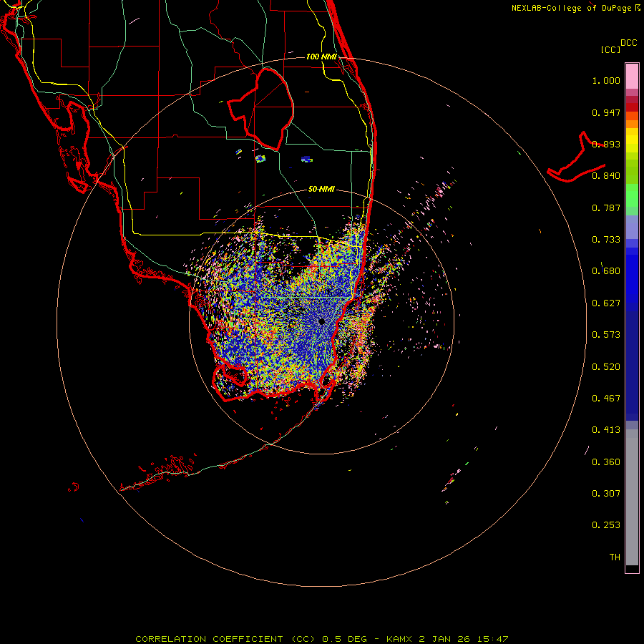Click the 0.573 legend value
Screen dimensions: 644x644
[606, 335]
